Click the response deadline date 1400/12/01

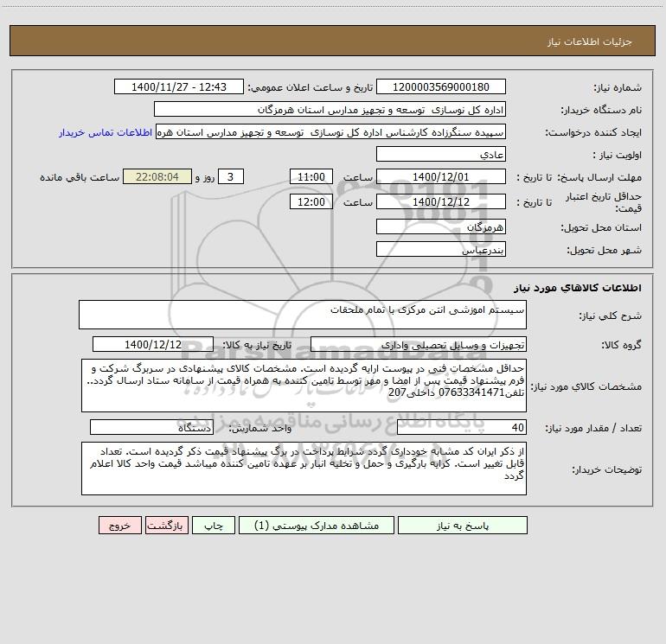pyautogui.click(x=441, y=177)
